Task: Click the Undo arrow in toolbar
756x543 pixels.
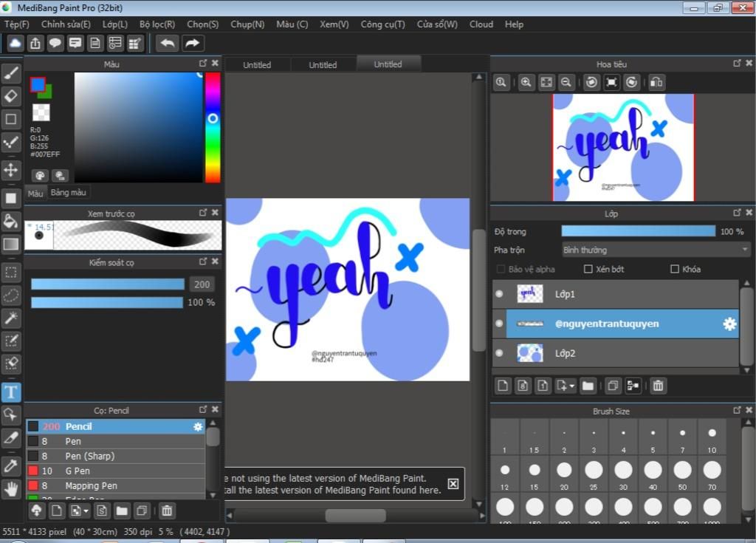Action: click(168, 44)
